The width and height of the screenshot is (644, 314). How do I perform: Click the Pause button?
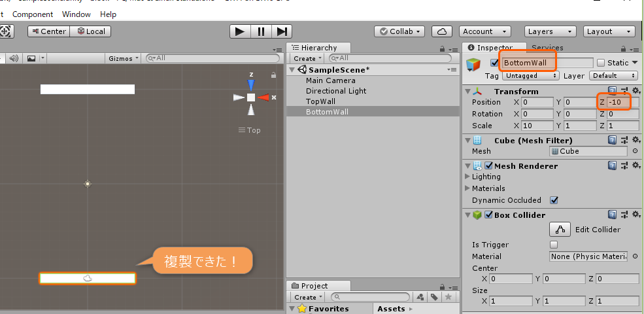tap(262, 31)
